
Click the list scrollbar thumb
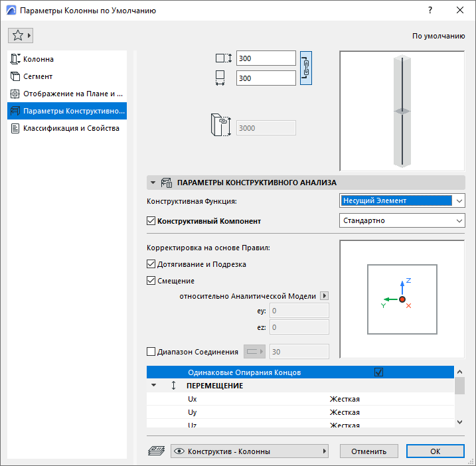pyautogui.click(x=460, y=386)
